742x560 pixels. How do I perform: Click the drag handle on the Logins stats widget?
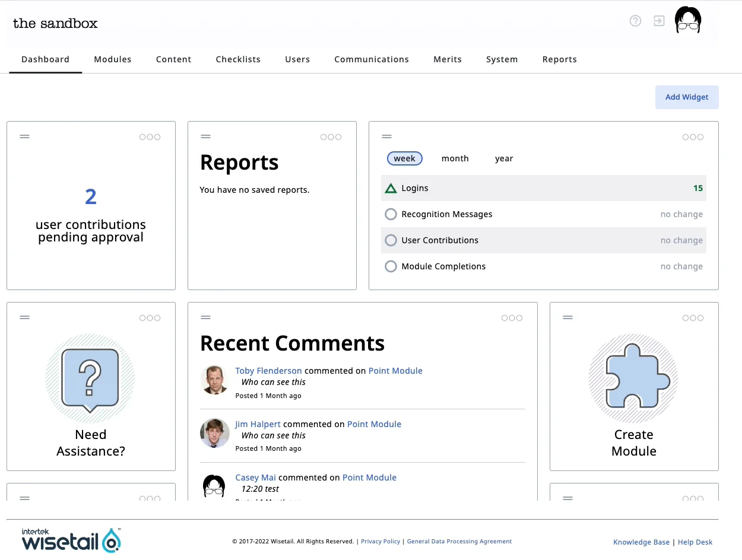tap(386, 136)
